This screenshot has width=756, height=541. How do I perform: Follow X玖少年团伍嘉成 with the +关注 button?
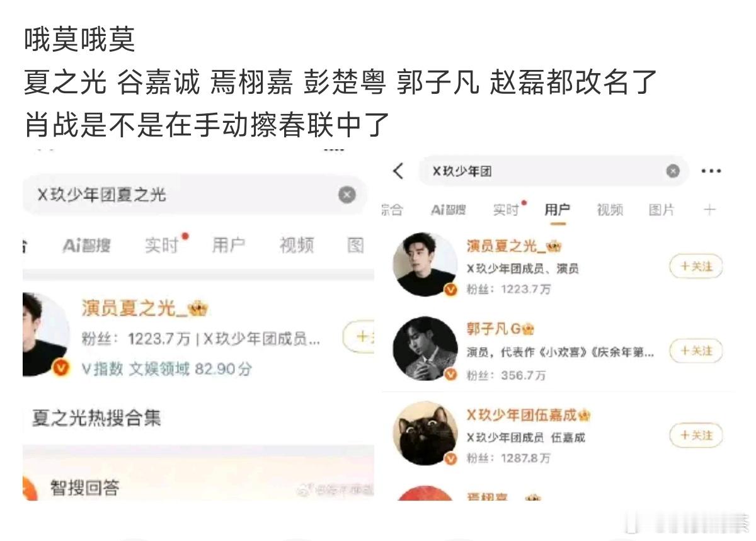pos(696,436)
